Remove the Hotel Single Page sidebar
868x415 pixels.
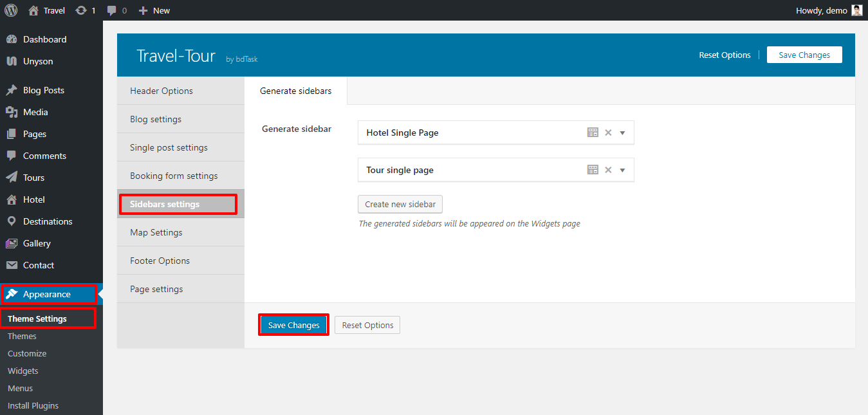608,133
